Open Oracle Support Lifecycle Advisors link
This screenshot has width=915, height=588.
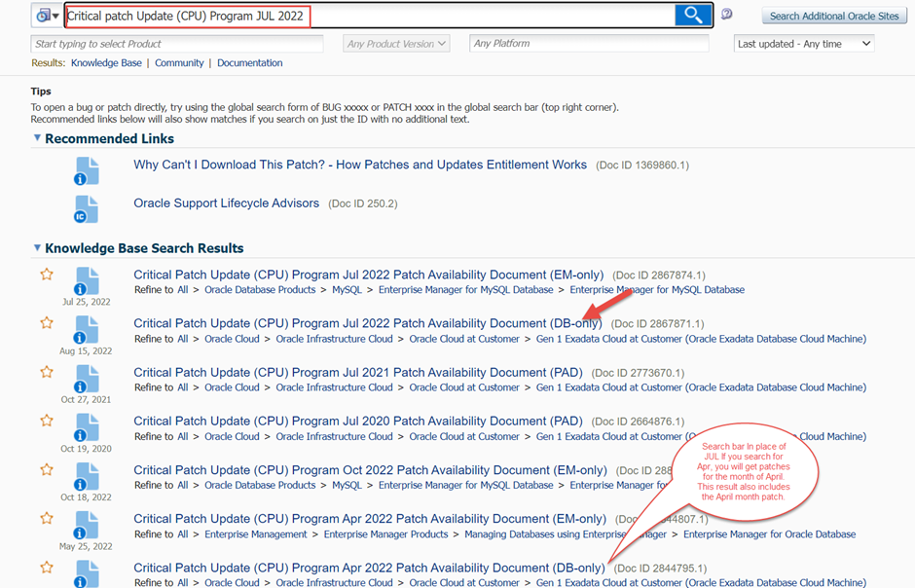[227, 203]
